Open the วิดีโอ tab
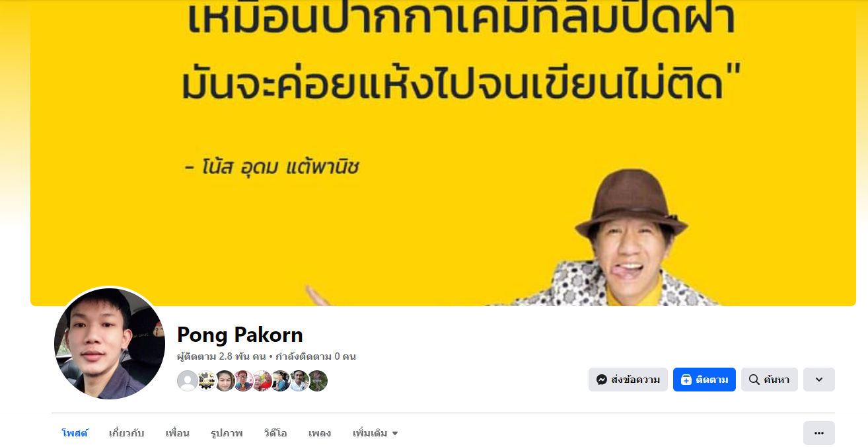 (x=275, y=434)
